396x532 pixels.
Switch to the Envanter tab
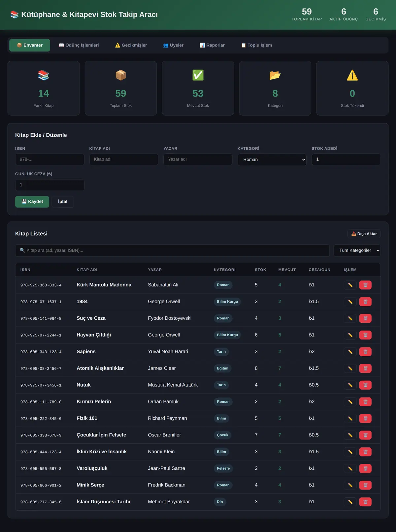30,45
